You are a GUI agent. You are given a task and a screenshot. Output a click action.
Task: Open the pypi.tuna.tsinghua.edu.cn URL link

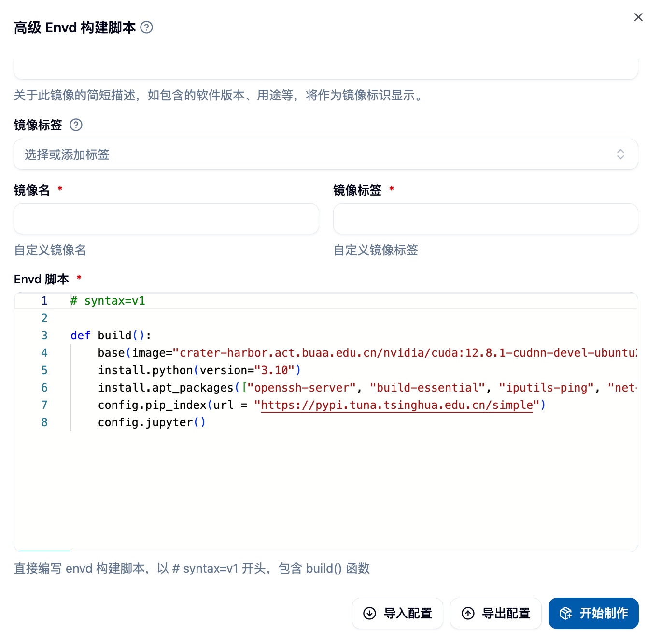coord(396,405)
